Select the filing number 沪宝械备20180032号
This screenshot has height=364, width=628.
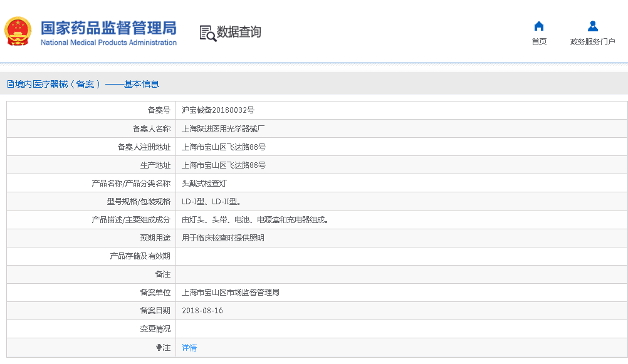coord(218,110)
